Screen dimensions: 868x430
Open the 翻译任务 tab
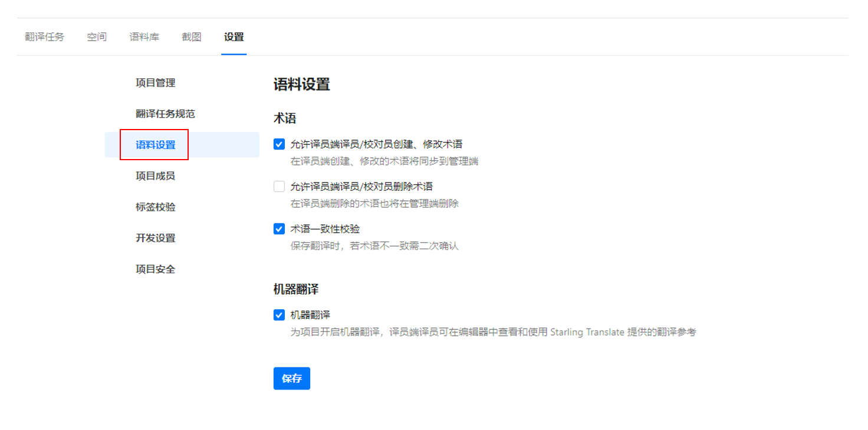pyautogui.click(x=44, y=37)
